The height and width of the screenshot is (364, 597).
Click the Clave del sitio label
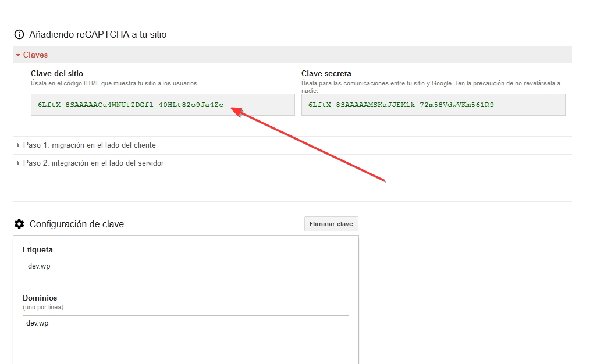(x=57, y=73)
